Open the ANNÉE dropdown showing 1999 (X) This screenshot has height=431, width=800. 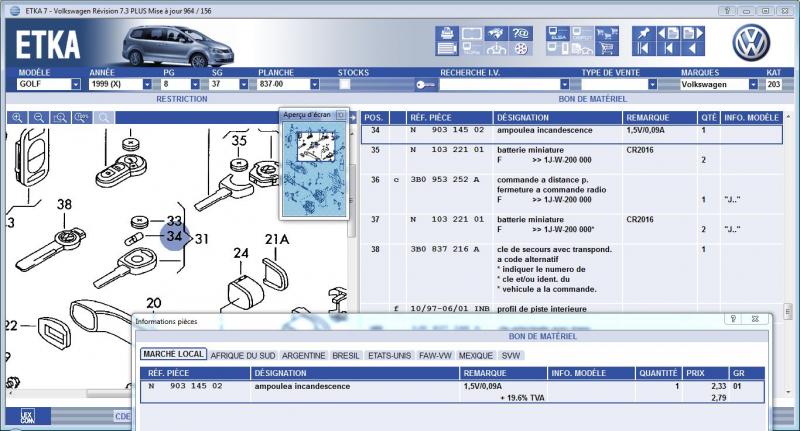(147, 84)
